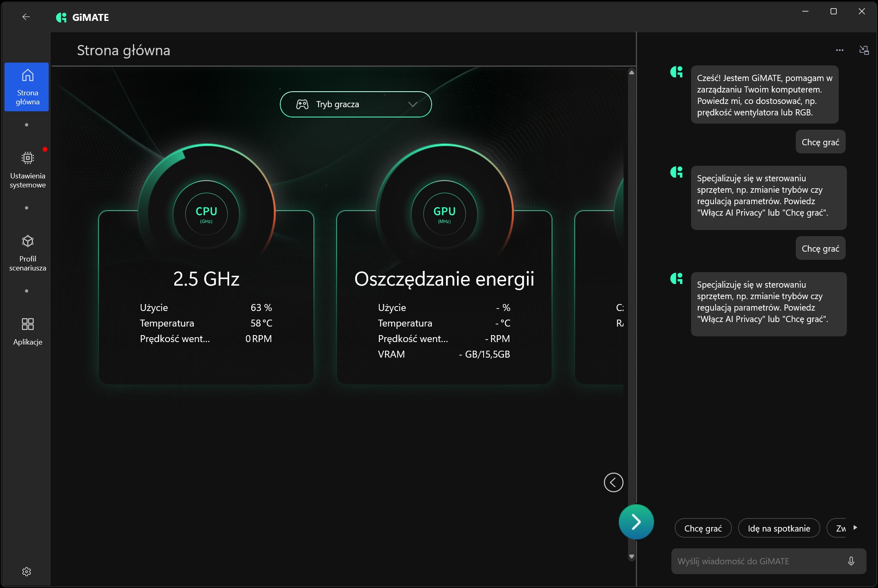Expand the Tryb gracza mode dropdown
878x588 pixels.
[x=356, y=104]
